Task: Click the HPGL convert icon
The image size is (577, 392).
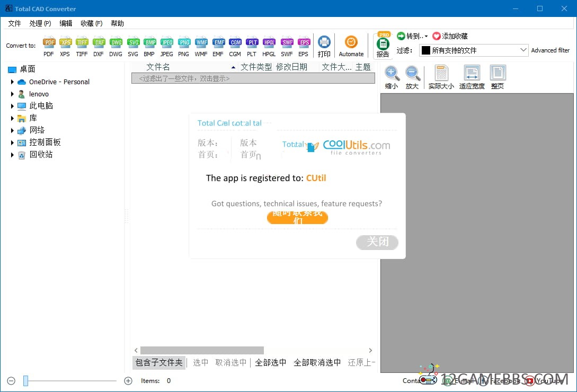Action: click(269, 43)
